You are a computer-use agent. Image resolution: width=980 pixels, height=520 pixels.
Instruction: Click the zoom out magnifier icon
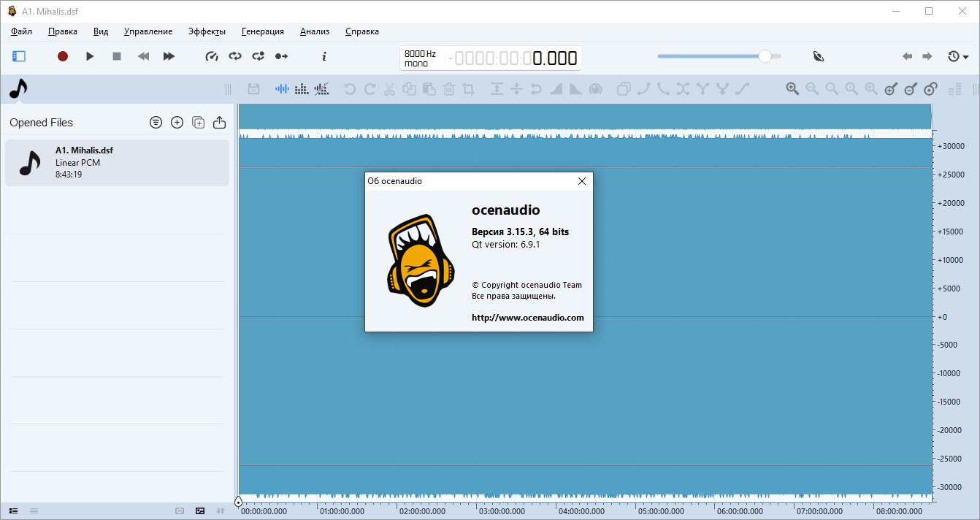coord(812,89)
